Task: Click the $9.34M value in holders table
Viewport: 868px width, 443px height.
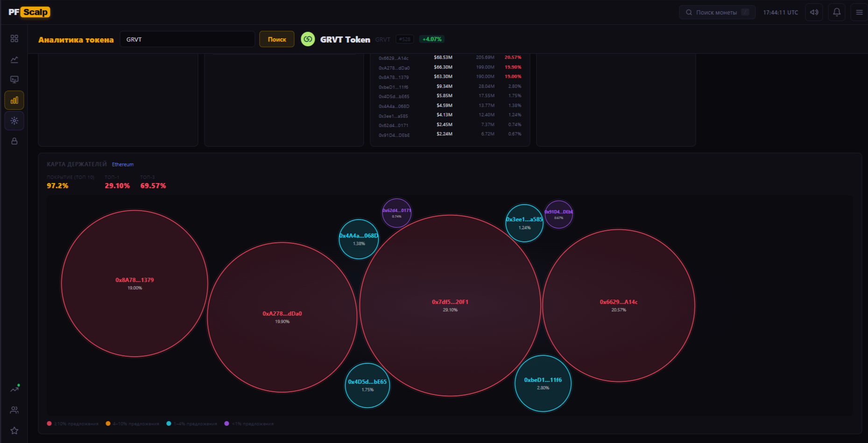Action: pos(445,86)
